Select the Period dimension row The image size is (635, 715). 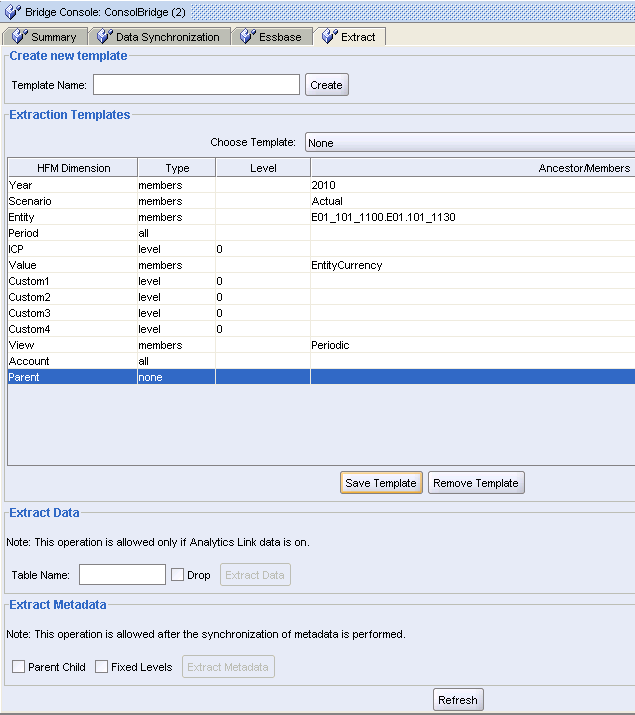[x=321, y=233]
